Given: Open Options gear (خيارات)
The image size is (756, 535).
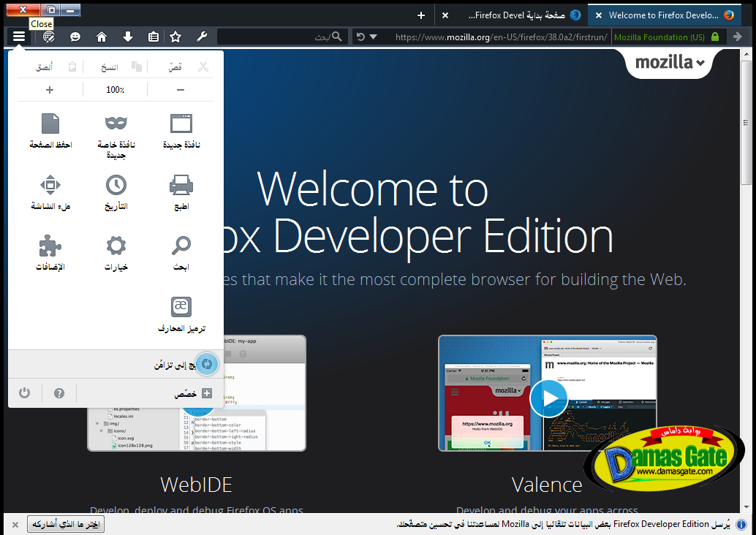Looking at the screenshot, I should [x=116, y=254].
